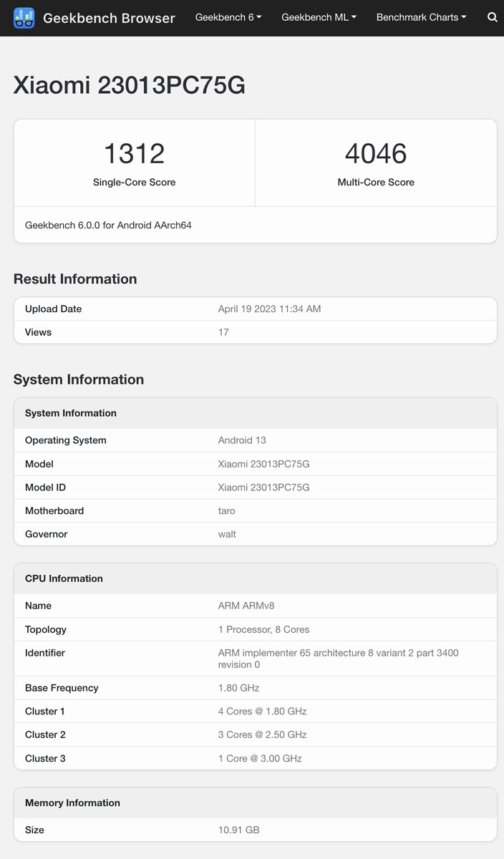This screenshot has width=504, height=859.
Task: Click the 4046 multi-core score value
Action: tap(376, 153)
